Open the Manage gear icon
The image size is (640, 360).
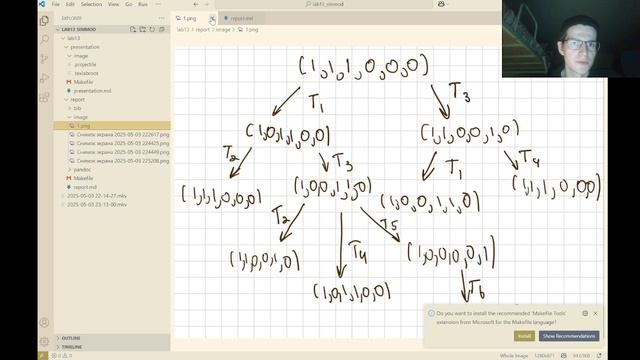pos(44,341)
